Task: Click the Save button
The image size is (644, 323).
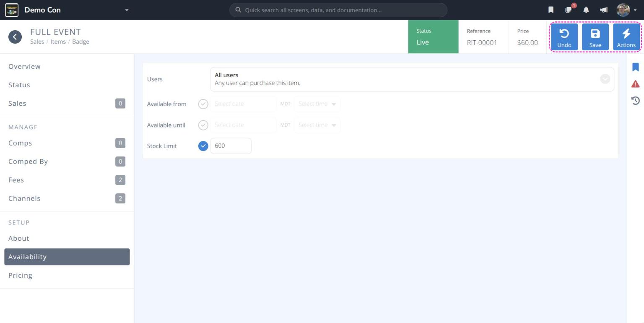Action: pos(595,37)
